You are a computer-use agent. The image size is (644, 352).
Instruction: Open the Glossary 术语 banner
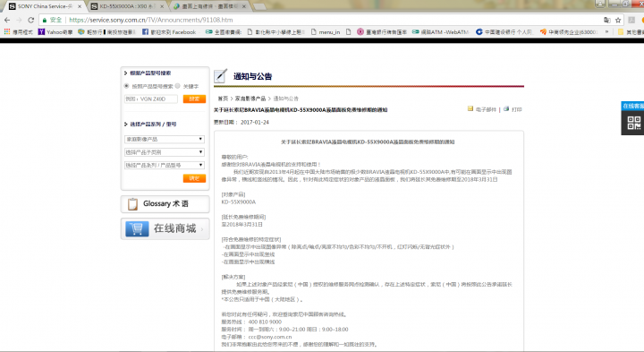165,204
